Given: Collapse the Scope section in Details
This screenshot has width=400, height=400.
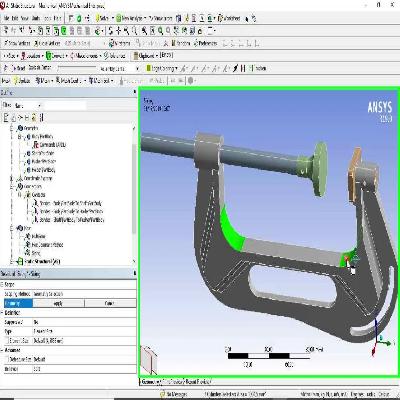Looking at the screenshot, I should 2,285.
